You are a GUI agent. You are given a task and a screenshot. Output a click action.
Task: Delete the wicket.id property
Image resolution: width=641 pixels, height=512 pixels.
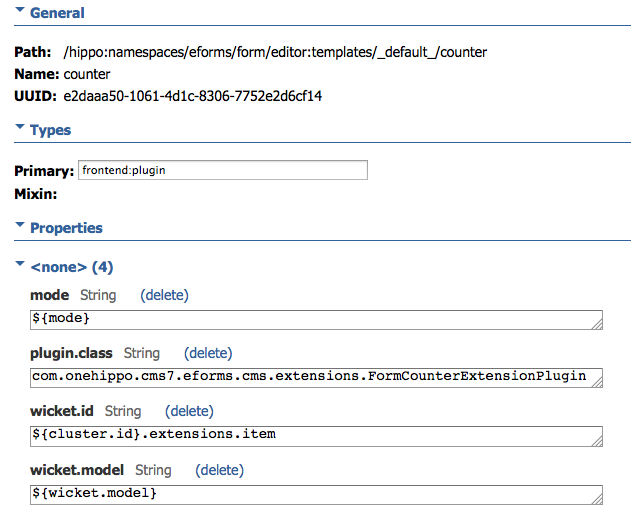click(x=189, y=411)
